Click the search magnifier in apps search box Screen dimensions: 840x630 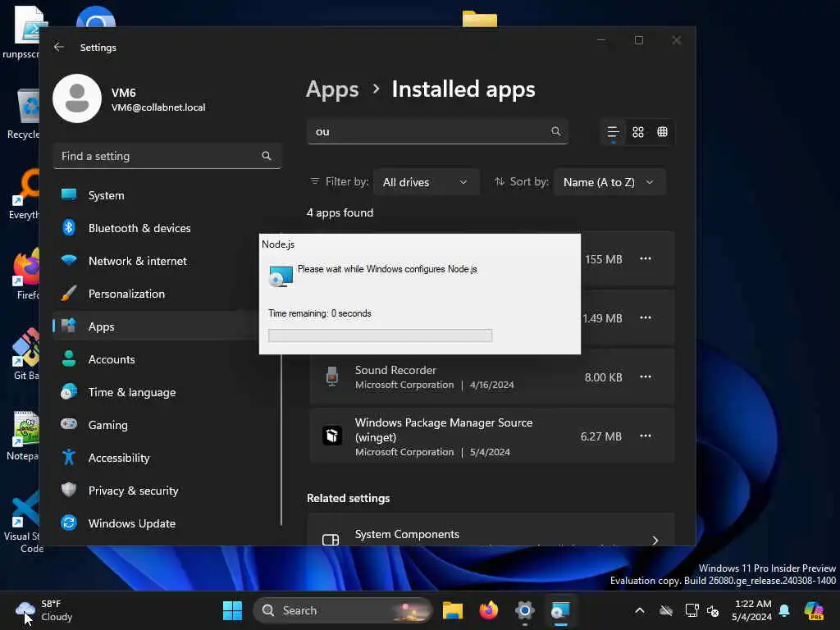click(x=555, y=131)
